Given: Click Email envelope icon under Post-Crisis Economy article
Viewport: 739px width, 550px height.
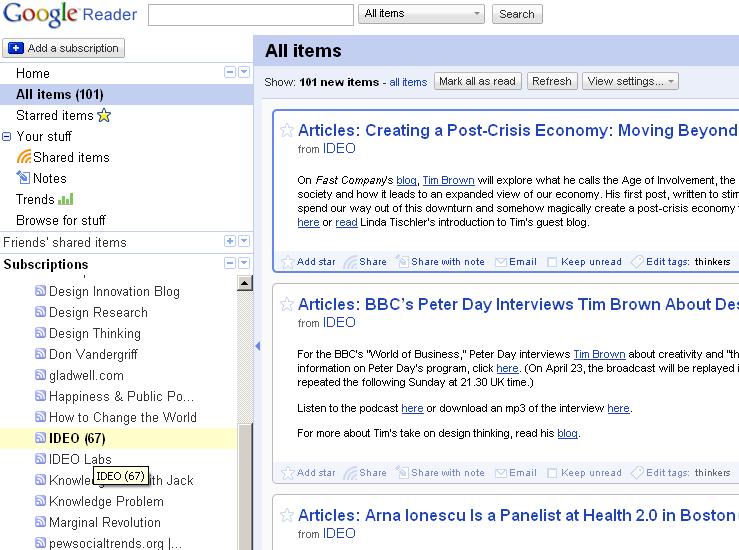Looking at the screenshot, I should click(501, 262).
